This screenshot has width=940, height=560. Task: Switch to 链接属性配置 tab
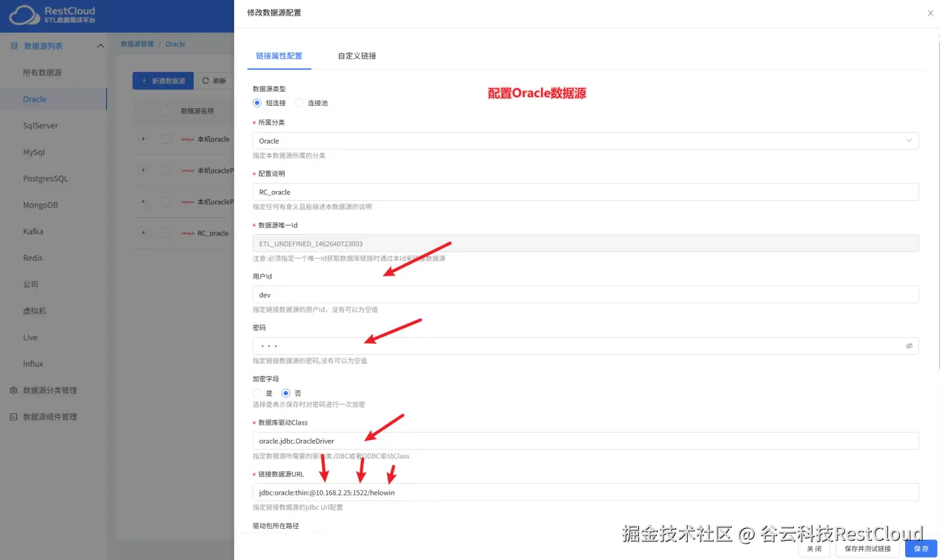pyautogui.click(x=279, y=56)
